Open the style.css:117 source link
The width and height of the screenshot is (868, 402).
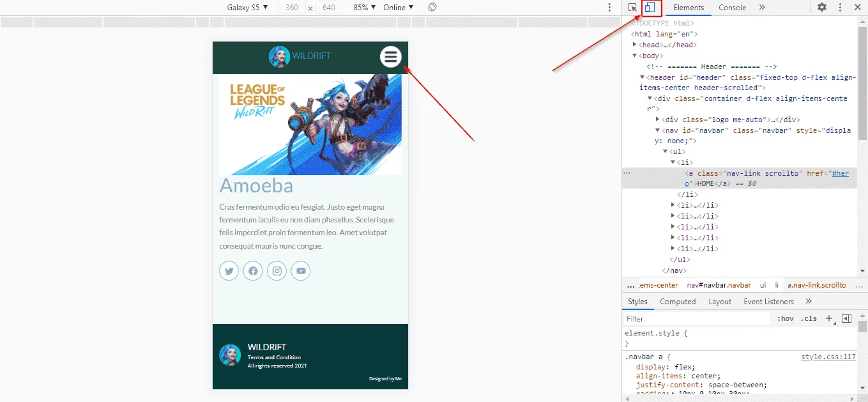(828, 357)
